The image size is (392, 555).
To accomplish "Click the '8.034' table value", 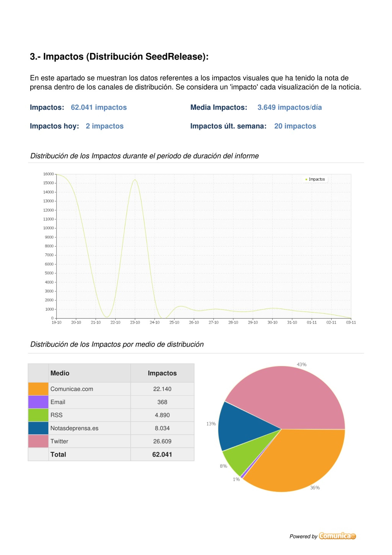I will tap(162, 428).
